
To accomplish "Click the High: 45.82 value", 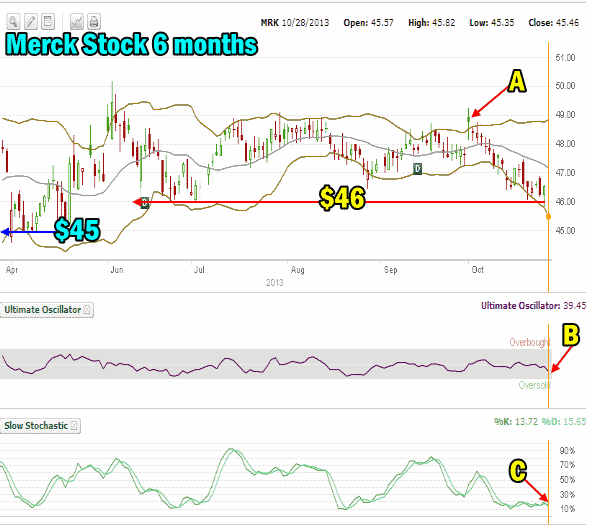I will [432, 23].
